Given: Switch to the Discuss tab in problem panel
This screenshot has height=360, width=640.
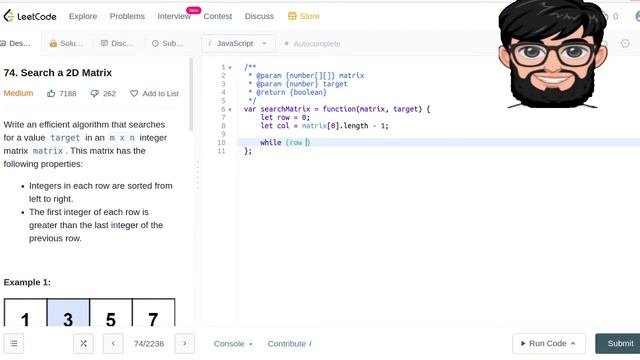Looking at the screenshot, I should pyautogui.click(x=117, y=43).
